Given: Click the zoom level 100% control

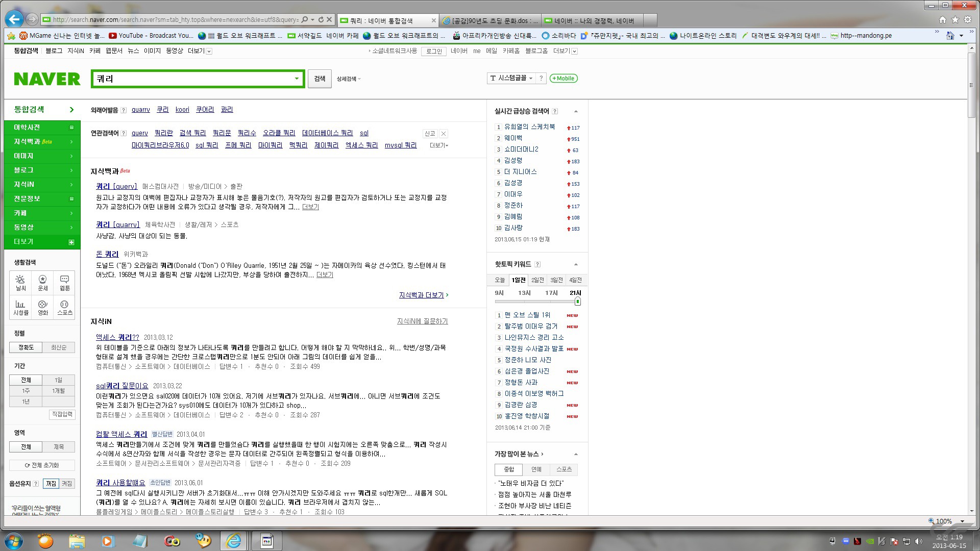Looking at the screenshot, I should tap(946, 521).
